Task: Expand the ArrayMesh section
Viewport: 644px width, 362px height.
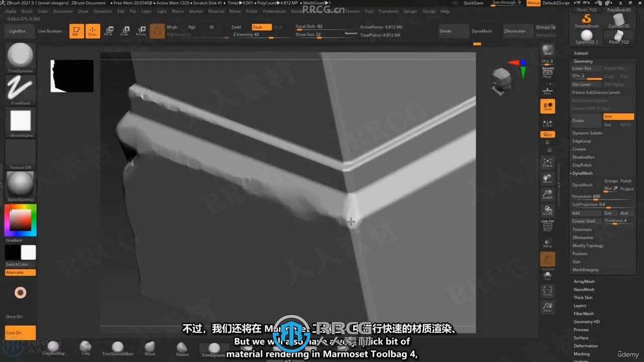Action: pyautogui.click(x=584, y=282)
